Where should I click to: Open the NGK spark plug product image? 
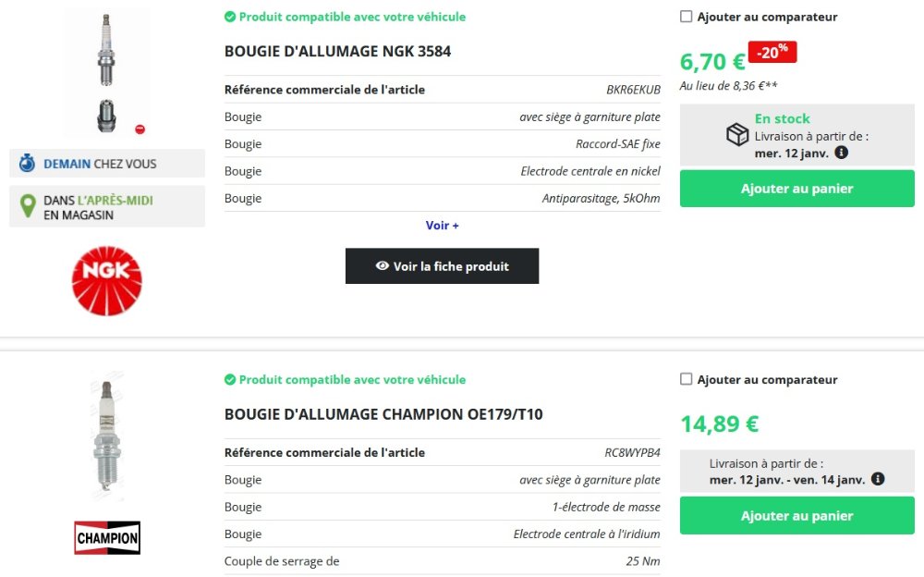pyautogui.click(x=107, y=72)
